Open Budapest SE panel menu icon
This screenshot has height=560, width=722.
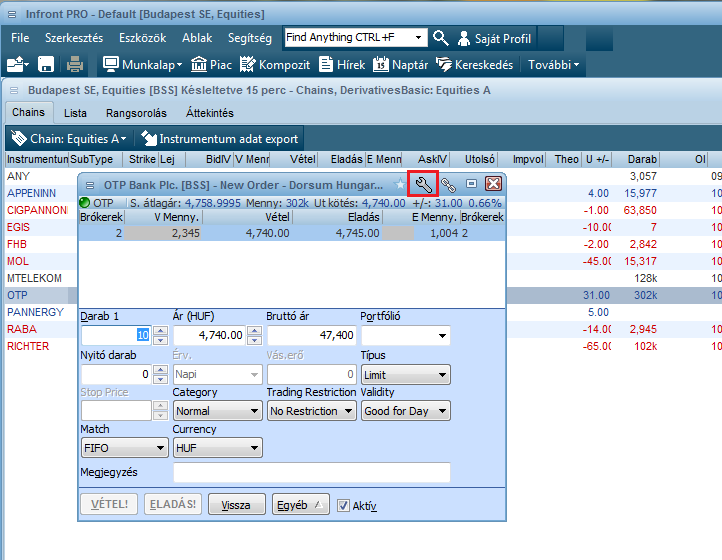pyautogui.click(x=14, y=90)
